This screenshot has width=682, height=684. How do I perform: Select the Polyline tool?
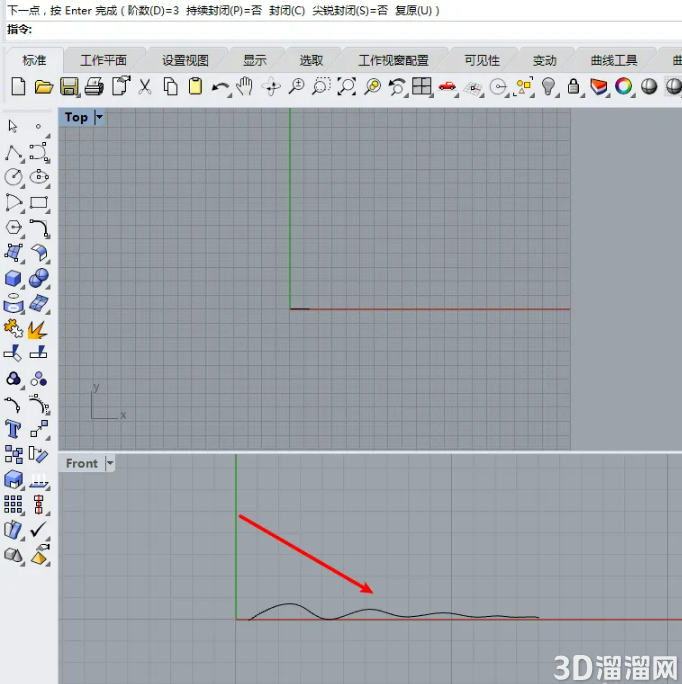(14, 153)
